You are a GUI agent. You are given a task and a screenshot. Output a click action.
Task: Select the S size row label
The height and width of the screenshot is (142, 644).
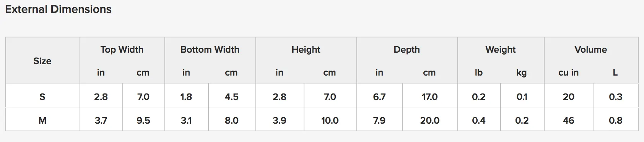click(x=42, y=97)
